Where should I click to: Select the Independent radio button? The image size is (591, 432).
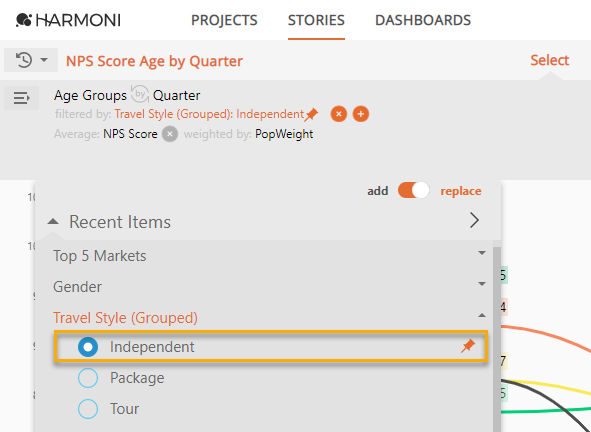pos(88,347)
